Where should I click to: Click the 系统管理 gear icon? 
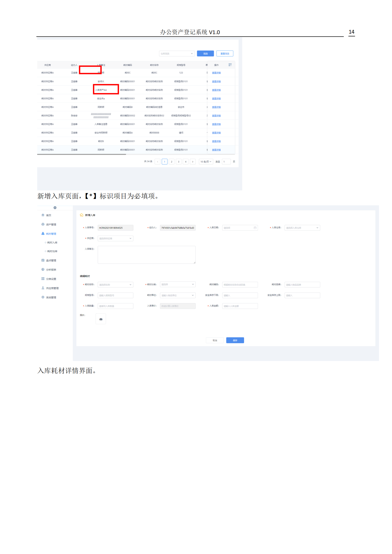click(43, 297)
